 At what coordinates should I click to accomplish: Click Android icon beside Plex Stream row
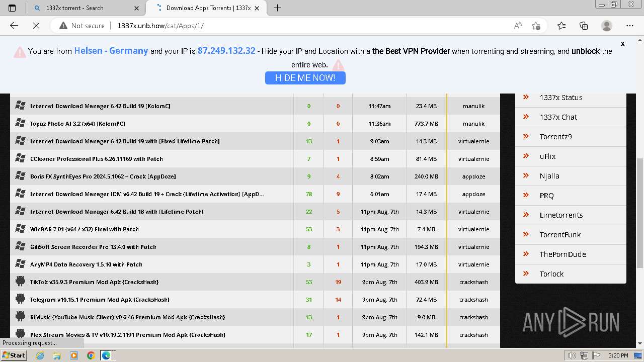[x=20, y=334]
